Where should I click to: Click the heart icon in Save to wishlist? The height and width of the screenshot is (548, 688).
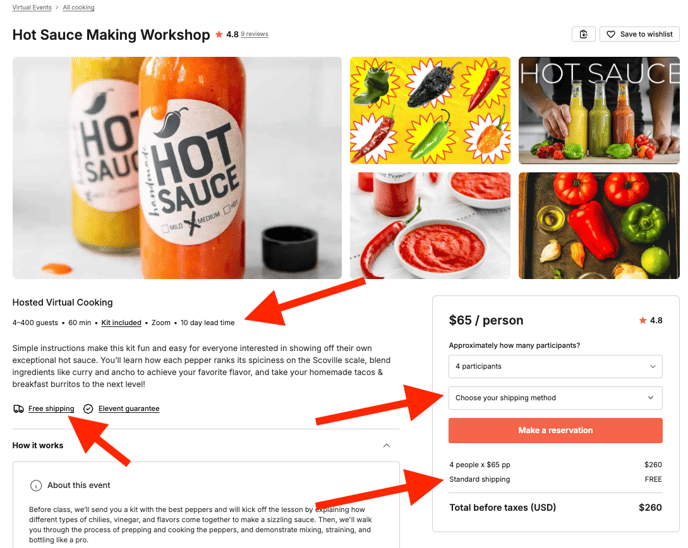pos(610,34)
